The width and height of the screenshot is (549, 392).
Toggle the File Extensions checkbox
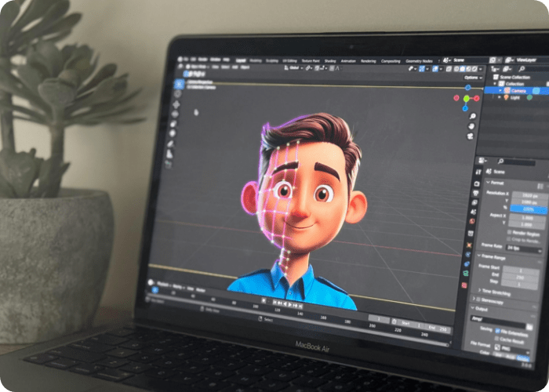(497, 331)
